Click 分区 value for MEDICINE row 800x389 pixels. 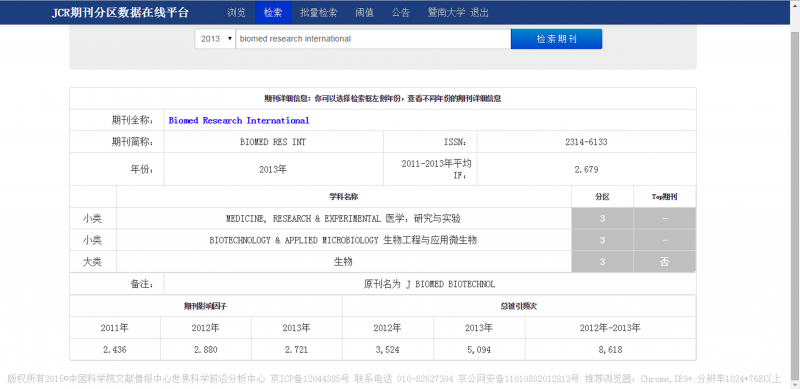pos(603,218)
